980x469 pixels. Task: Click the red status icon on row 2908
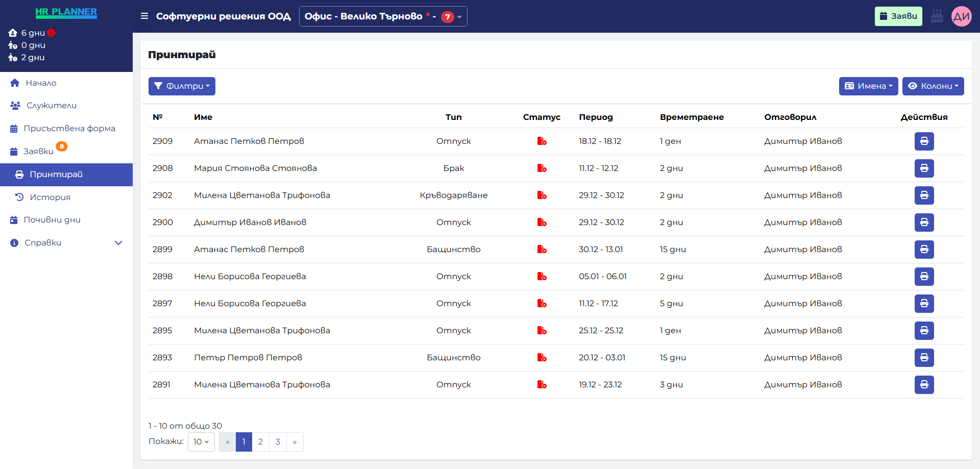point(542,168)
